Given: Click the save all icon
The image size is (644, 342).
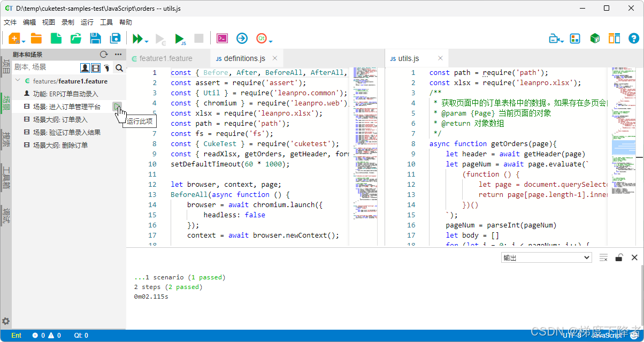Looking at the screenshot, I should 115,39.
